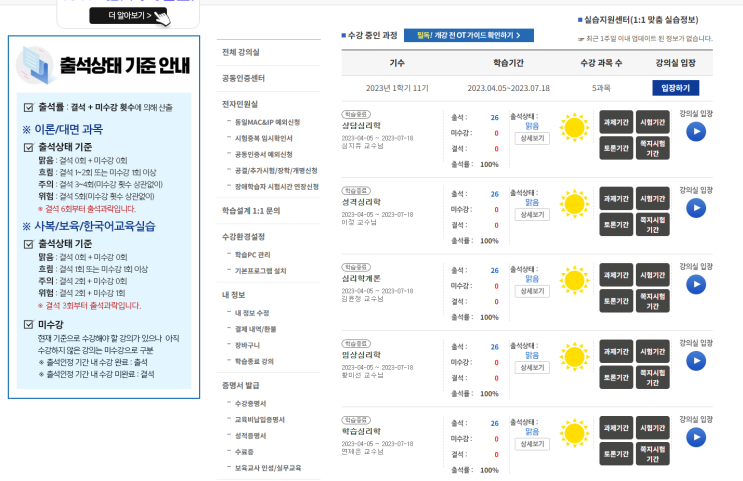Open 상세보기 for 학습심리학
The width and height of the screenshot is (743, 481).
532,444
